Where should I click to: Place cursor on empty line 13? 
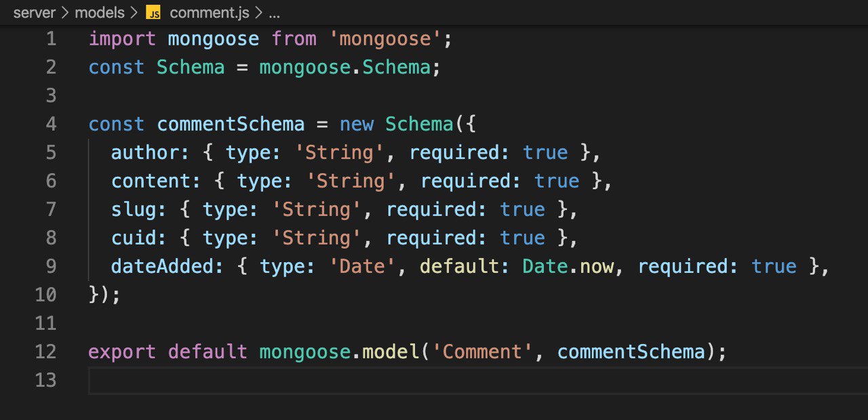pos(407,380)
